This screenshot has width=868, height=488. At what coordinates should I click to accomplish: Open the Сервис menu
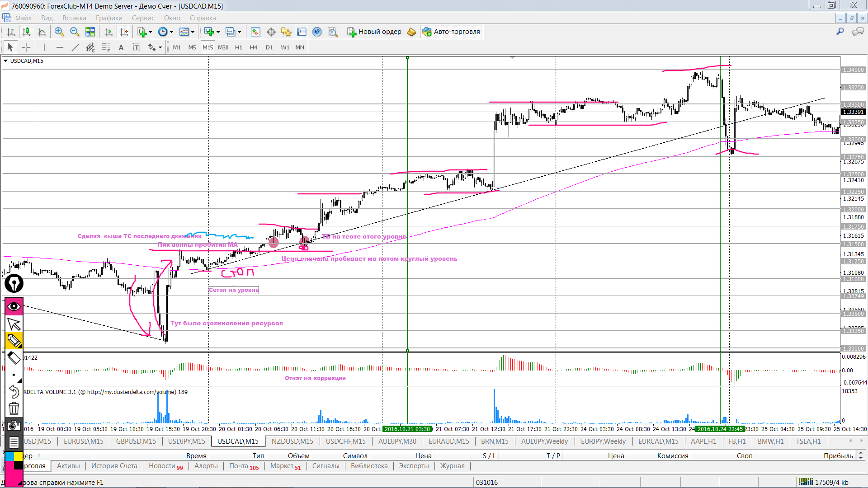(143, 18)
